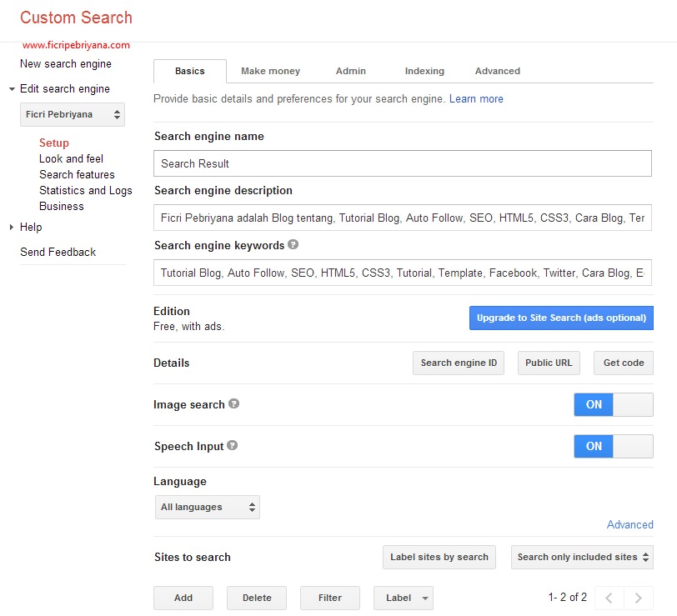The height and width of the screenshot is (616, 677).
Task: Go to next page of sites
Action: click(639, 598)
